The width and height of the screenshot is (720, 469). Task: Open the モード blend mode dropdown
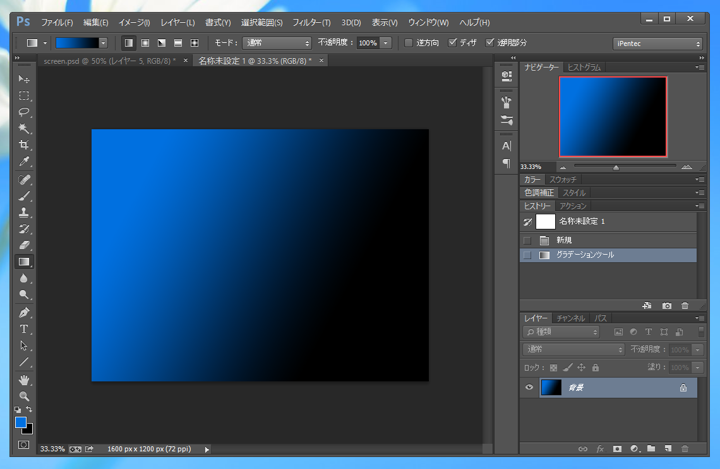(277, 43)
